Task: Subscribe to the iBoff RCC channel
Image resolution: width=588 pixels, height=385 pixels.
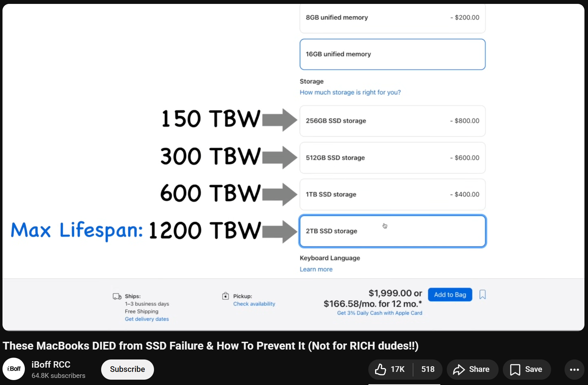Action: coord(127,369)
